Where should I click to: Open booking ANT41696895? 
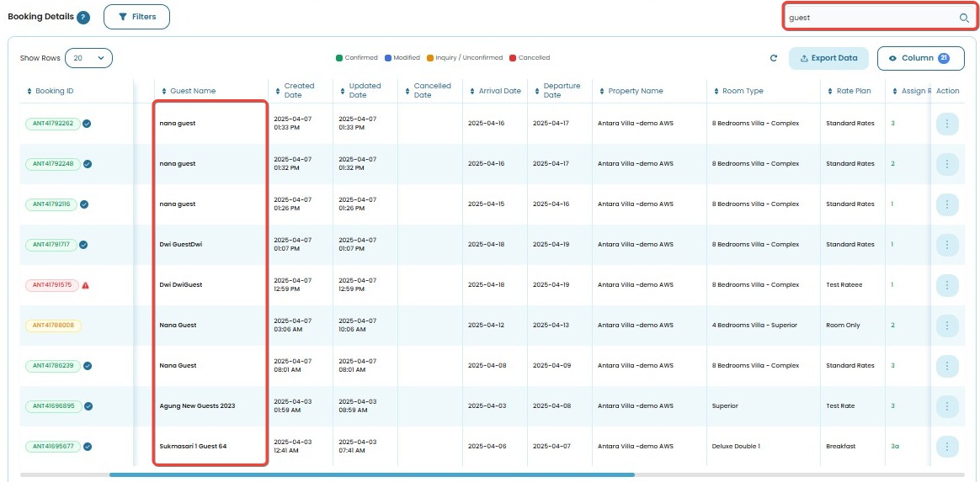(x=53, y=406)
